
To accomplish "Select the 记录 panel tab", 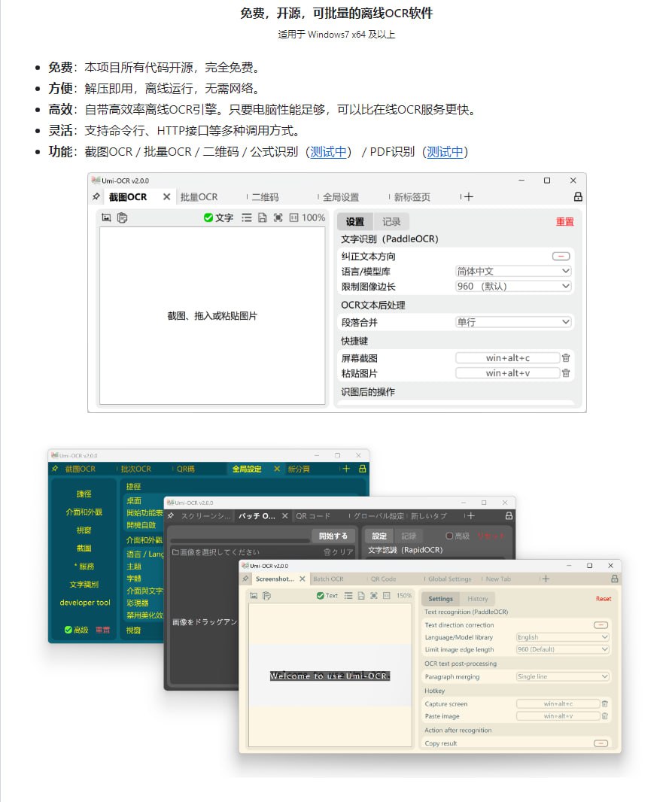I will pos(391,221).
